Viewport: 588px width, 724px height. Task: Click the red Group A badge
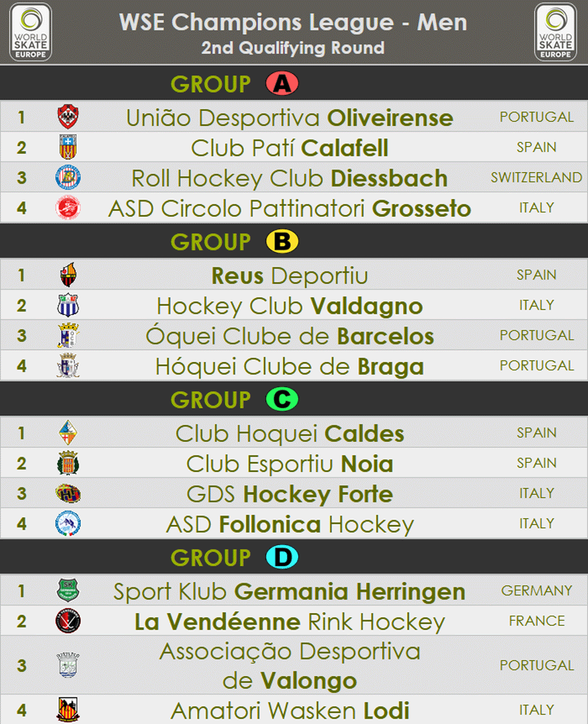pyautogui.click(x=282, y=84)
